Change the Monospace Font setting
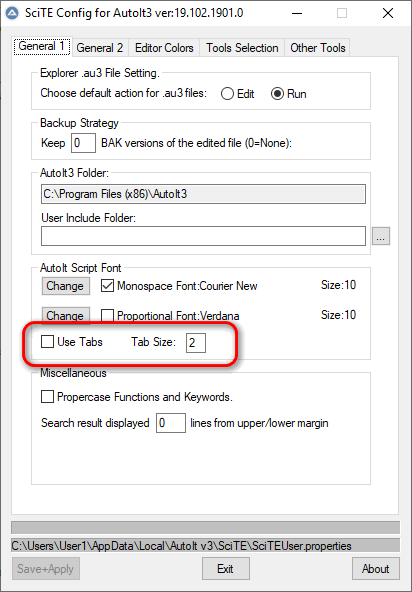Viewport: 412px width, 592px height. pos(65,286)
